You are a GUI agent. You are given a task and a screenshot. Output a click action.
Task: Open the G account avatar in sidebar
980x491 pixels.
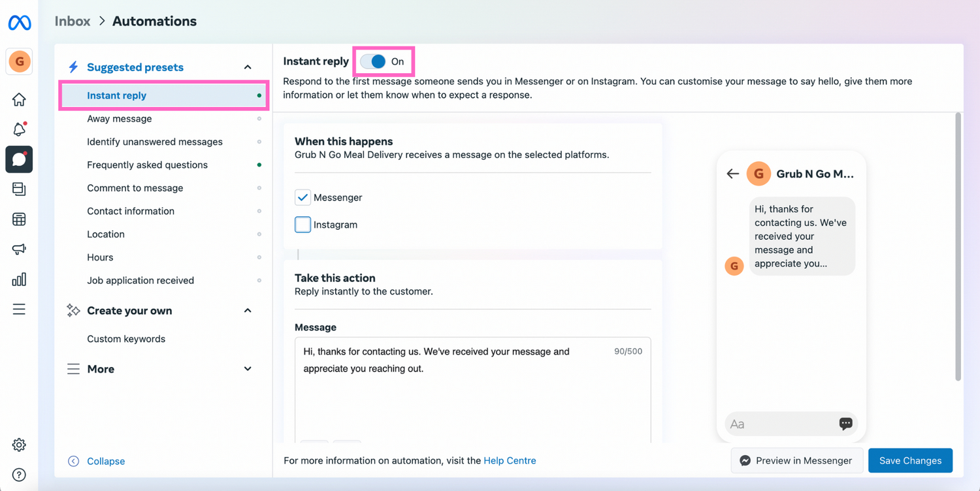19,62
